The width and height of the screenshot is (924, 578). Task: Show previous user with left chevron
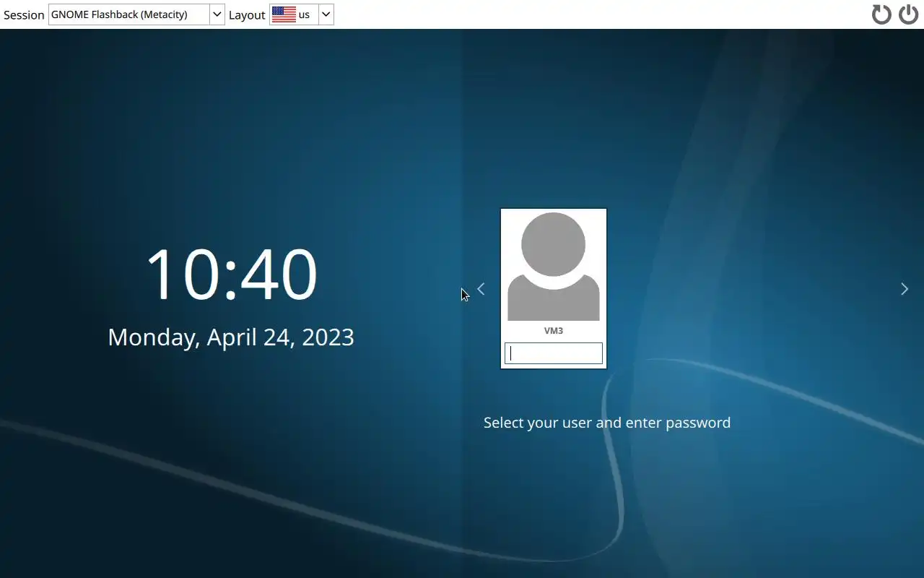coord(481,289)
